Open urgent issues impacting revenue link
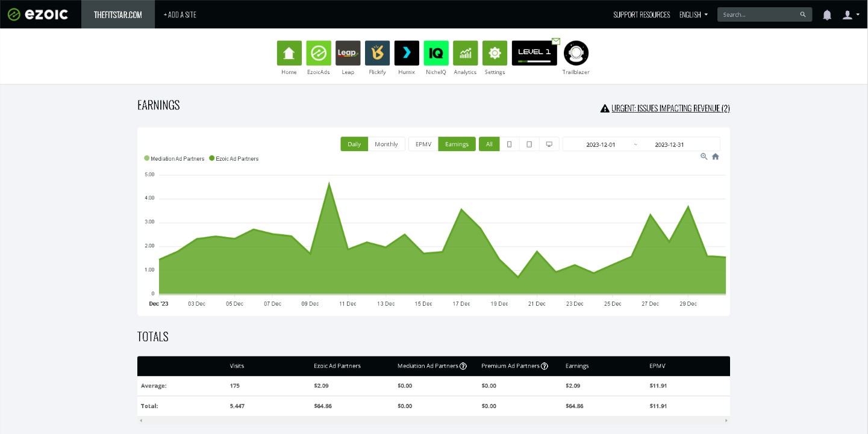The image size is (868, 434). [670, 108]
